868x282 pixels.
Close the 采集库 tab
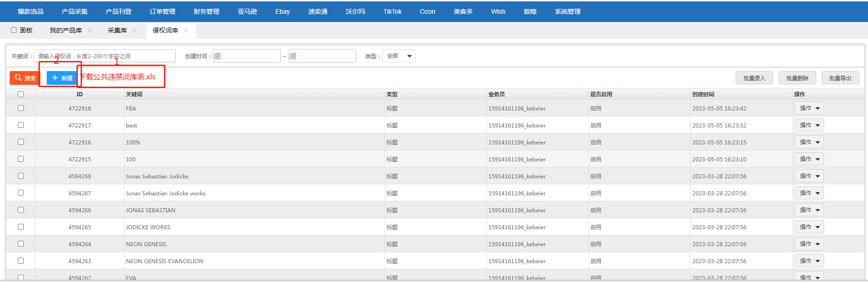pyautogui.click(x=135, y=31)
